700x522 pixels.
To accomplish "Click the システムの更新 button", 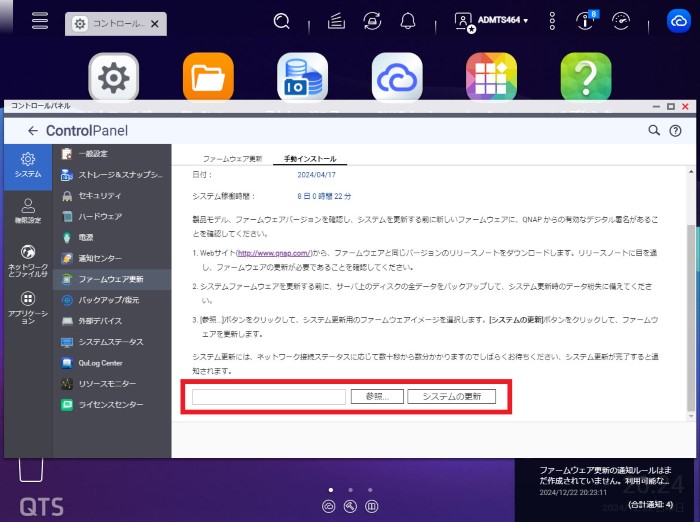I will [451, 397].
